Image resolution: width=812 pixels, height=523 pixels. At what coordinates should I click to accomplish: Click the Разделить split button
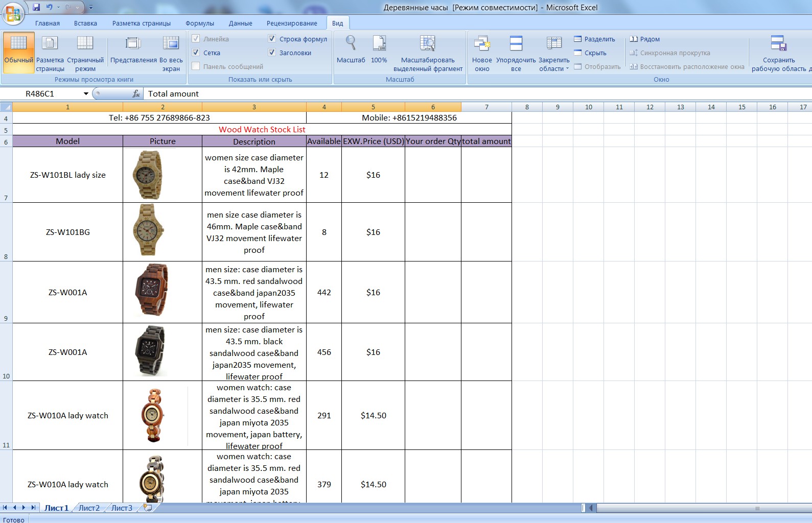pyautogui.click(x=594, y=39)
